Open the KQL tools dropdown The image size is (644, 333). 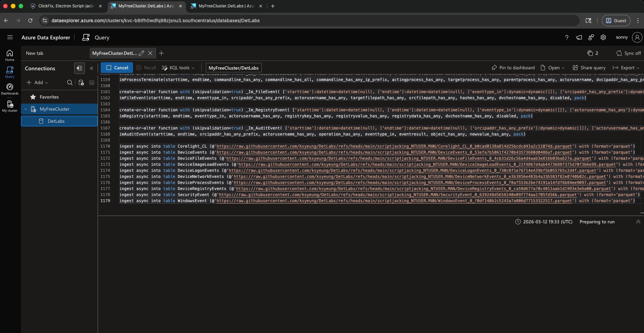(x=178, y=68)
